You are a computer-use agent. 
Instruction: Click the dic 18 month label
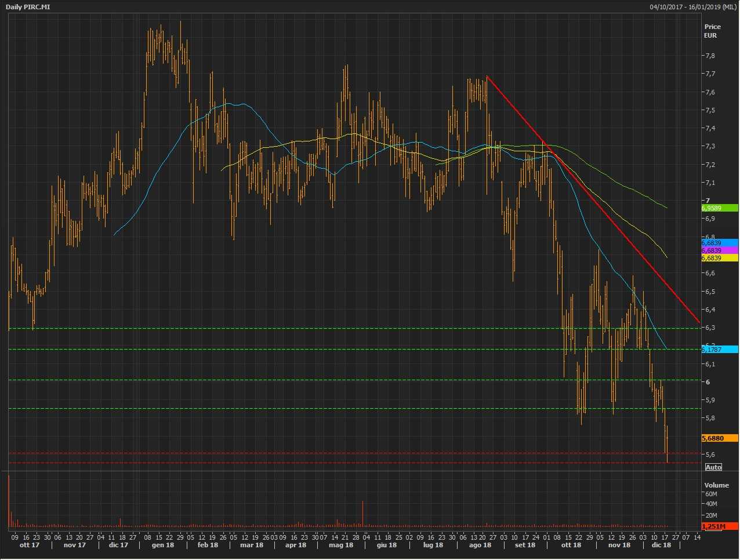661,545
